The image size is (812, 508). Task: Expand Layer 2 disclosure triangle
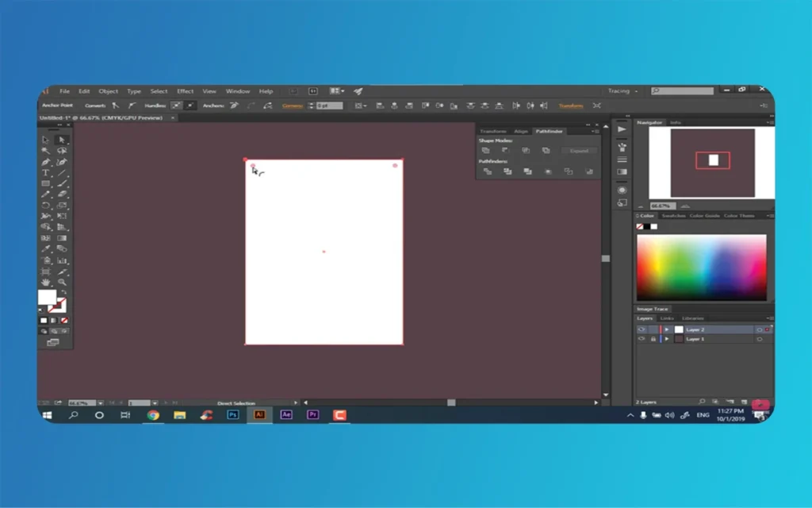click(x=667, y=329)
